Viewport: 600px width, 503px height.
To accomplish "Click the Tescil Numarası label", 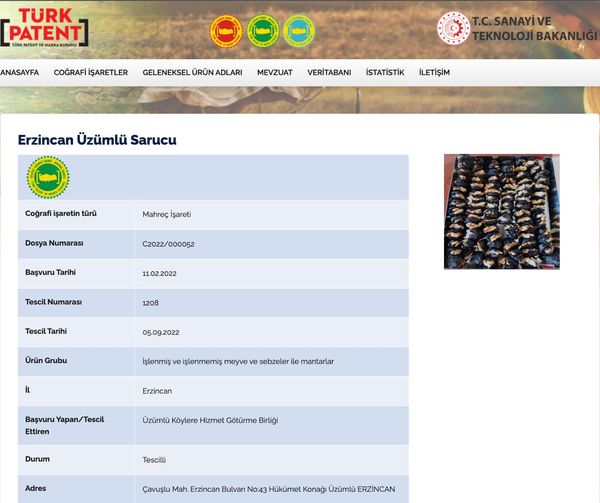I will [54, 302].
